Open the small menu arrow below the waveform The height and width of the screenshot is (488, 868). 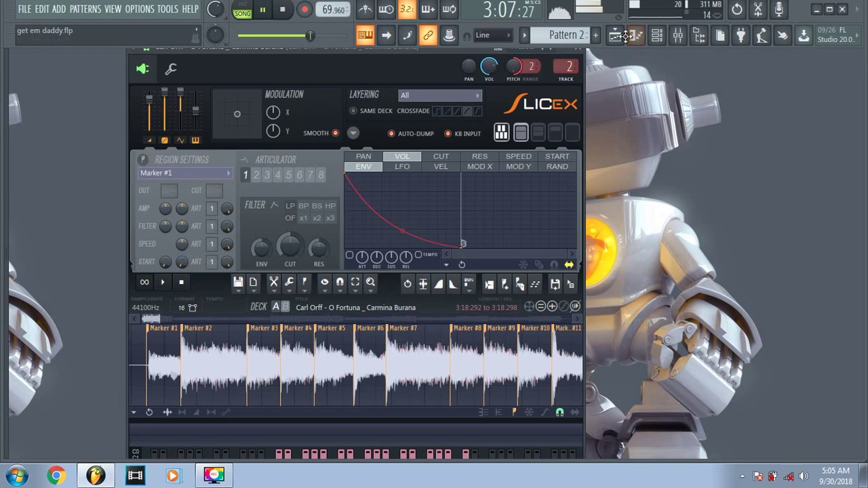[x=134, y=412]
